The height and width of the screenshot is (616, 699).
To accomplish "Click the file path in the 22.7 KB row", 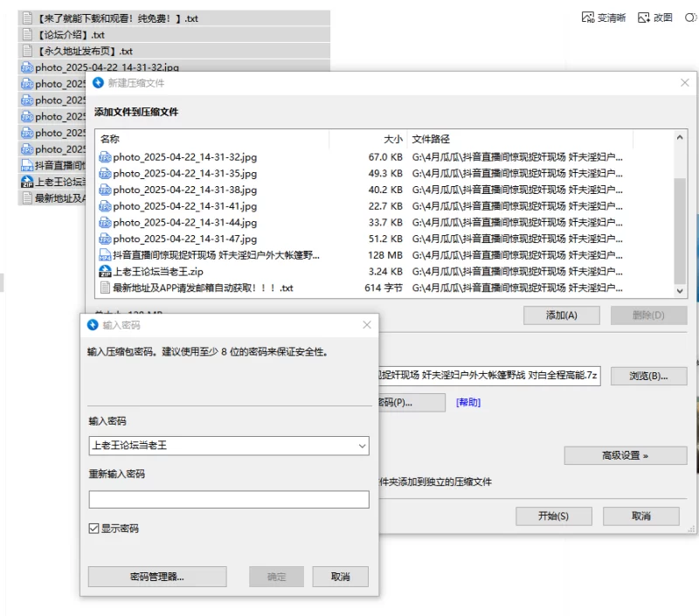I will pyautogui.click(x=517, y=206).
